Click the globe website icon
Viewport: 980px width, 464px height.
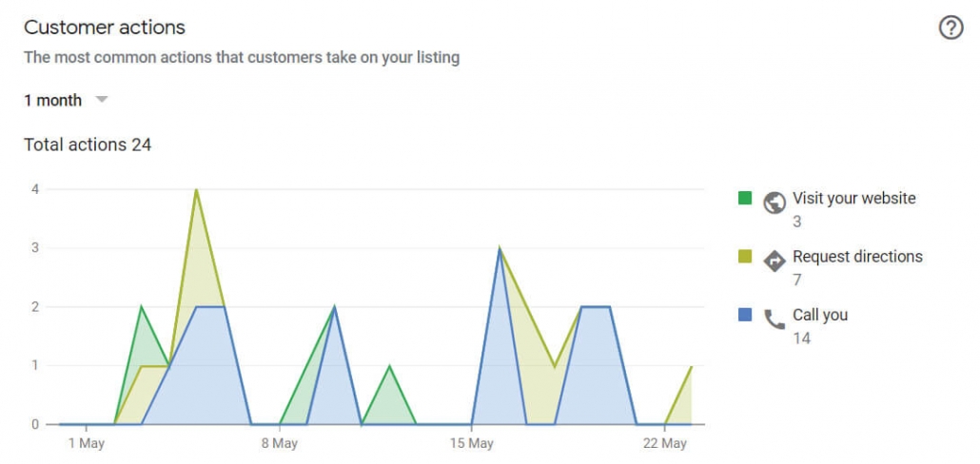774,202
